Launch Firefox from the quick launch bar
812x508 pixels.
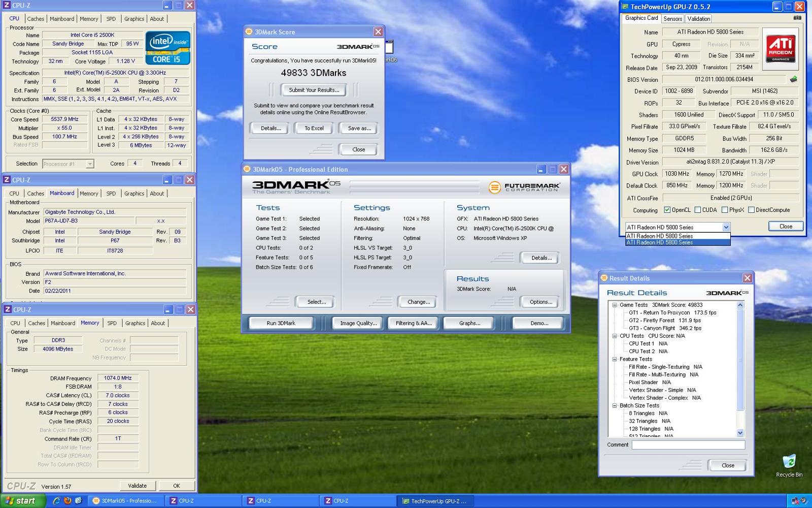point(67,501)
